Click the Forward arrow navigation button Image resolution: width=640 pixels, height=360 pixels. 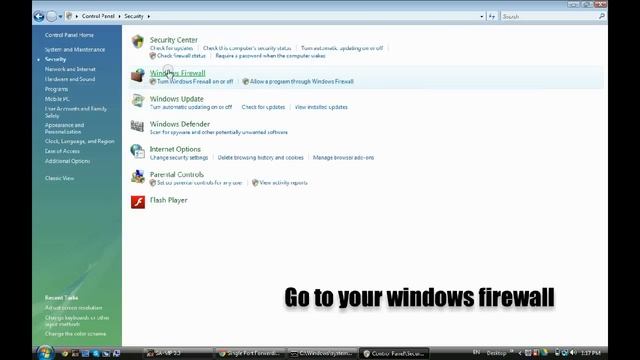coord(51,16)
